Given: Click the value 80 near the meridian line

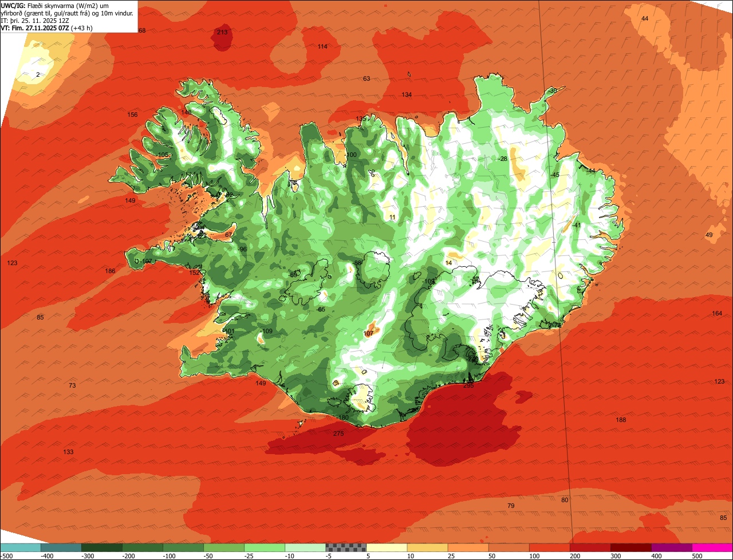Looking at the screenshot, I should [x=565, y=500].
